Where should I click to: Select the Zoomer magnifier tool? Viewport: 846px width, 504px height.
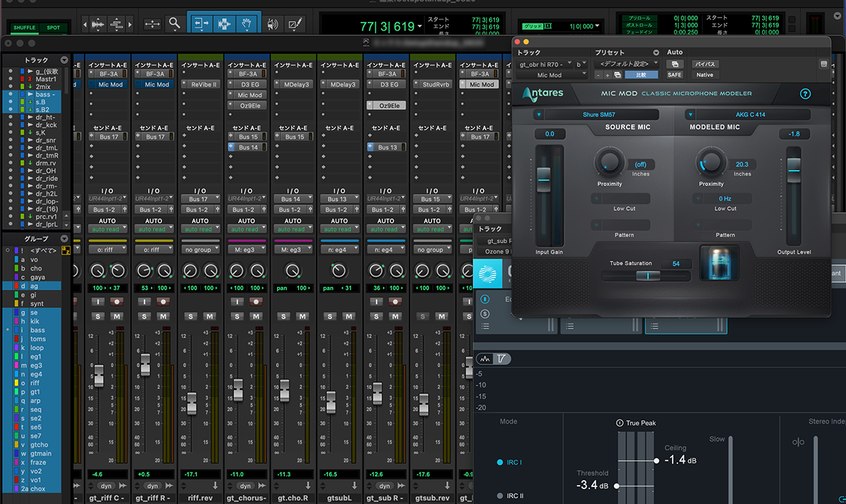tap(174, 24)
